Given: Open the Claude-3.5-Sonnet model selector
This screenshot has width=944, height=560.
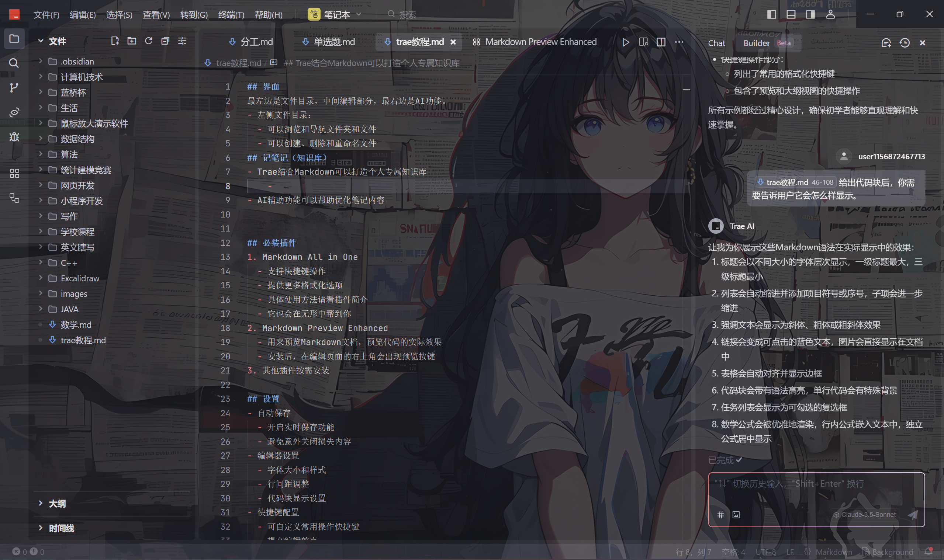Looking at the screenshot, I should click(865, 515).
